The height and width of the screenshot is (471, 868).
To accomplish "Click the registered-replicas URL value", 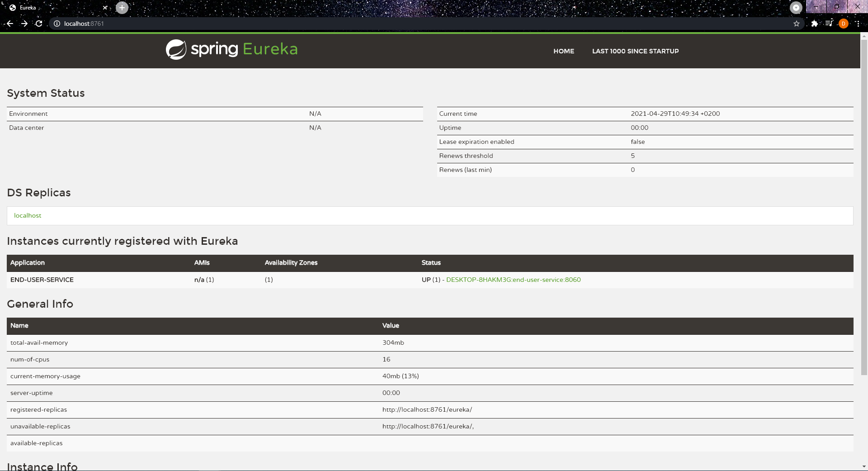I will point(427,409).
